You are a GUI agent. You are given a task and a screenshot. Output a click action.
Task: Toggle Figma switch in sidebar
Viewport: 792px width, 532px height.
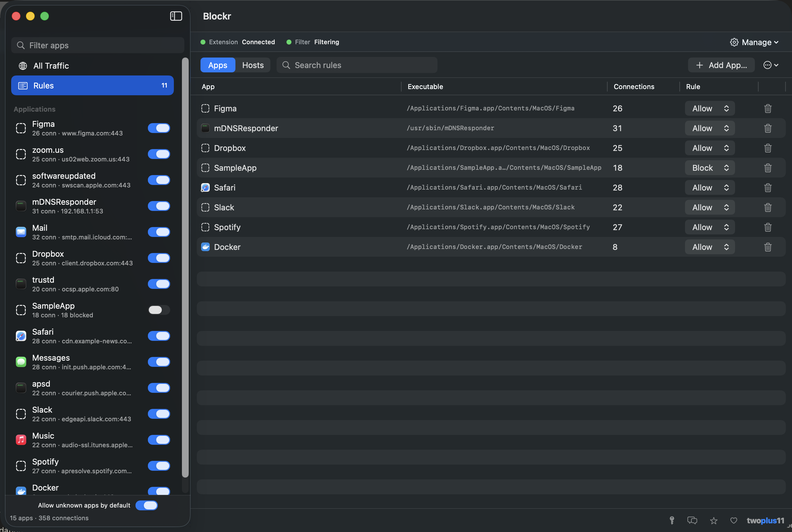point(159,128)
